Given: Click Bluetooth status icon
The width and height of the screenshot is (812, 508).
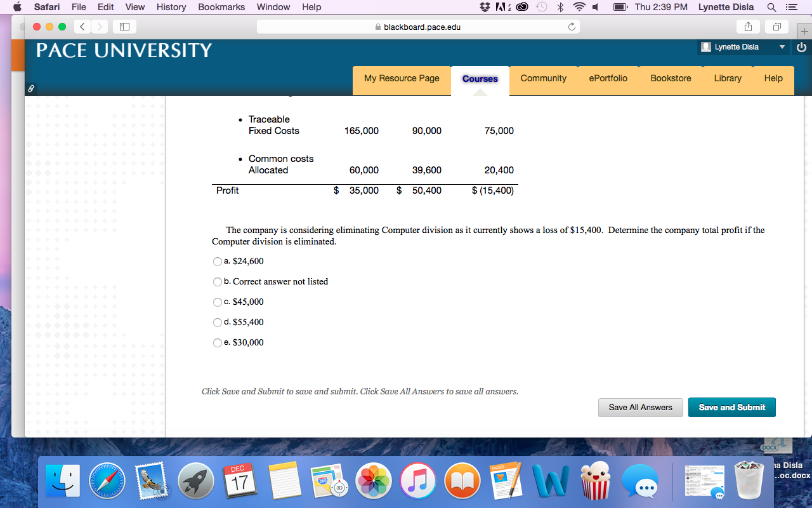Looking at the screenshot, I should point(560,7).
